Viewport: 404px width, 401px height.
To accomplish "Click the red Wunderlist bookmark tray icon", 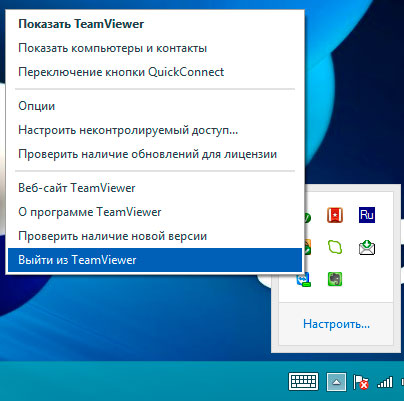I will click(x=335, y=215).
